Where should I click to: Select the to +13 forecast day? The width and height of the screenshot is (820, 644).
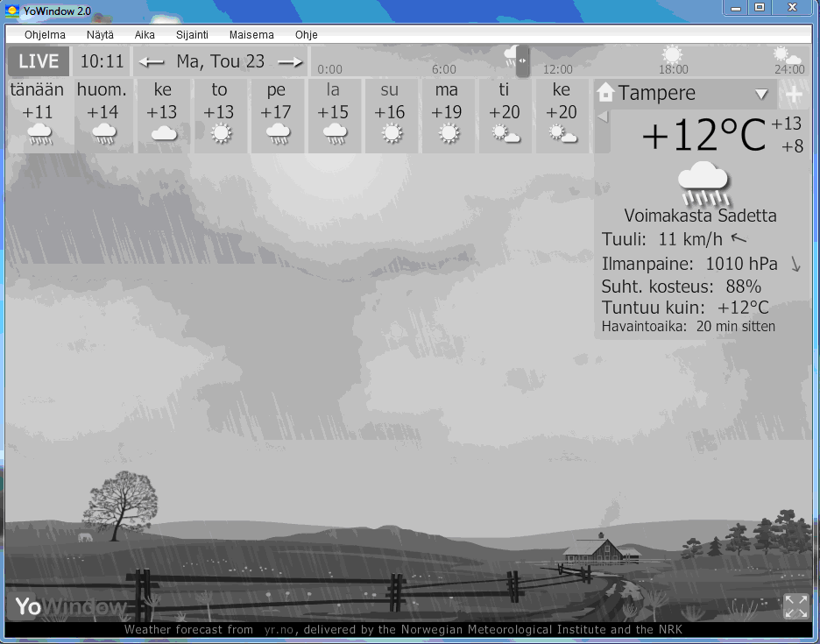pos(220,117)
